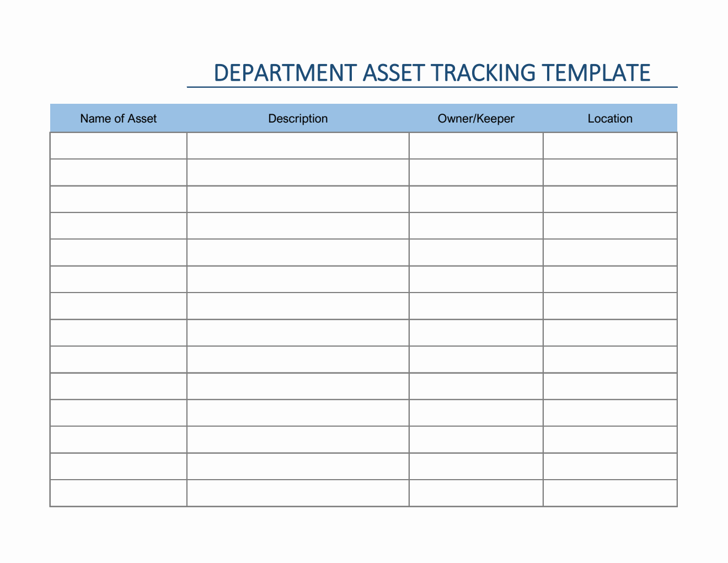
Task: Click the second row Name of Asset cell
Action: tap(118, 172)
